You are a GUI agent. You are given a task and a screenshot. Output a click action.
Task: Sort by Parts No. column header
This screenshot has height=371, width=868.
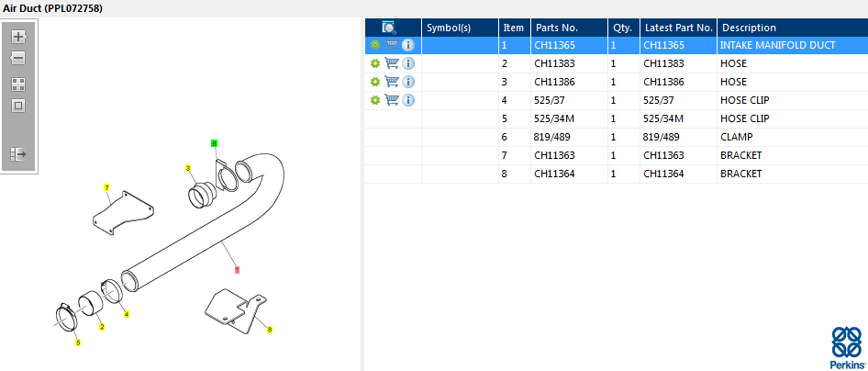click(569, 28)
